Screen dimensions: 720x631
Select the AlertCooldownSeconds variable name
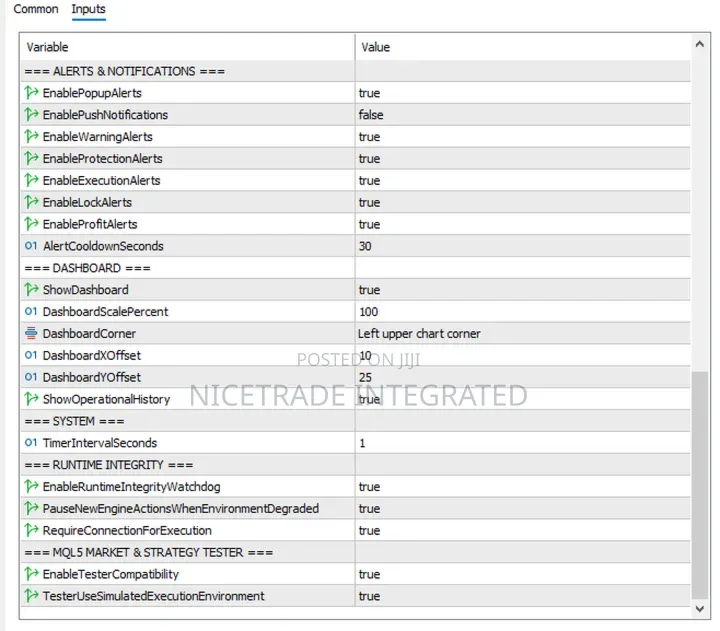103,246
